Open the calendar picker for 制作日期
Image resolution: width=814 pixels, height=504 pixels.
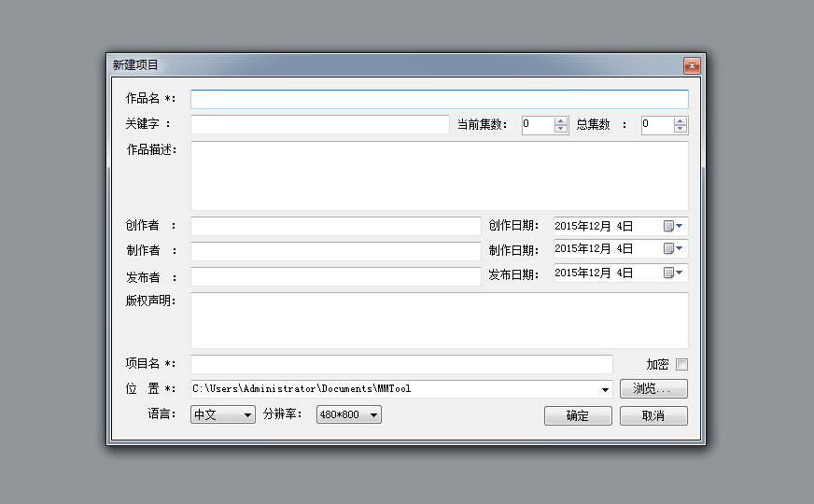673,249
